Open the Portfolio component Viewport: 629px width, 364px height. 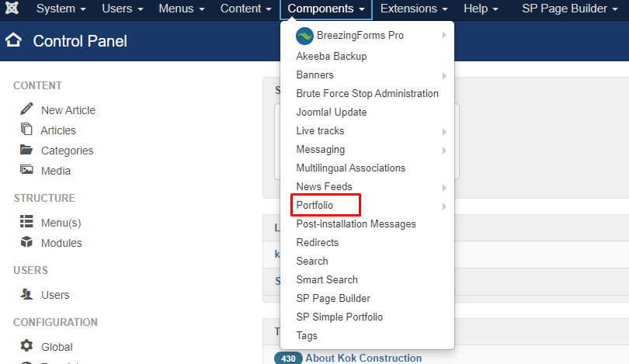pos(314,205)
